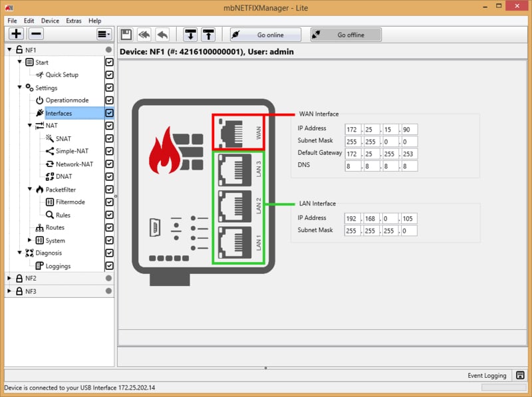Uncheck the checkbox beside Quick Setup

click(x=109, y=75)
